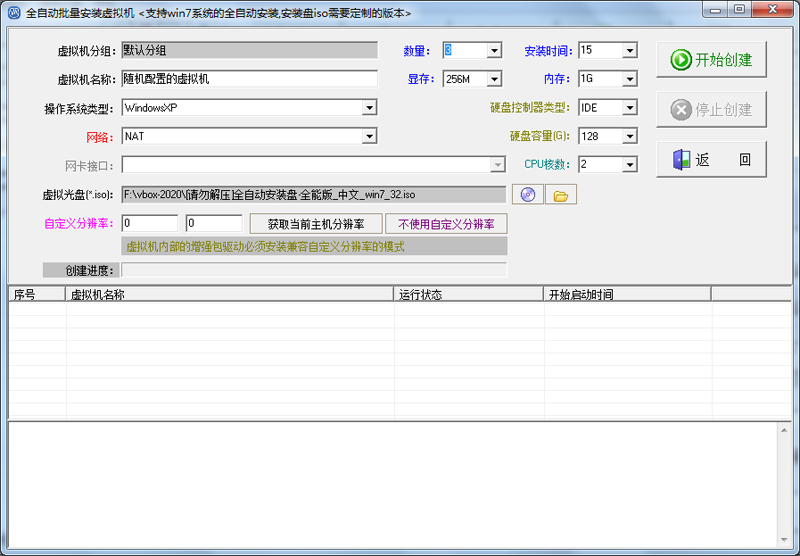Expand the 安装时间 dropdown
800x556 pixels.
[630, 50]
